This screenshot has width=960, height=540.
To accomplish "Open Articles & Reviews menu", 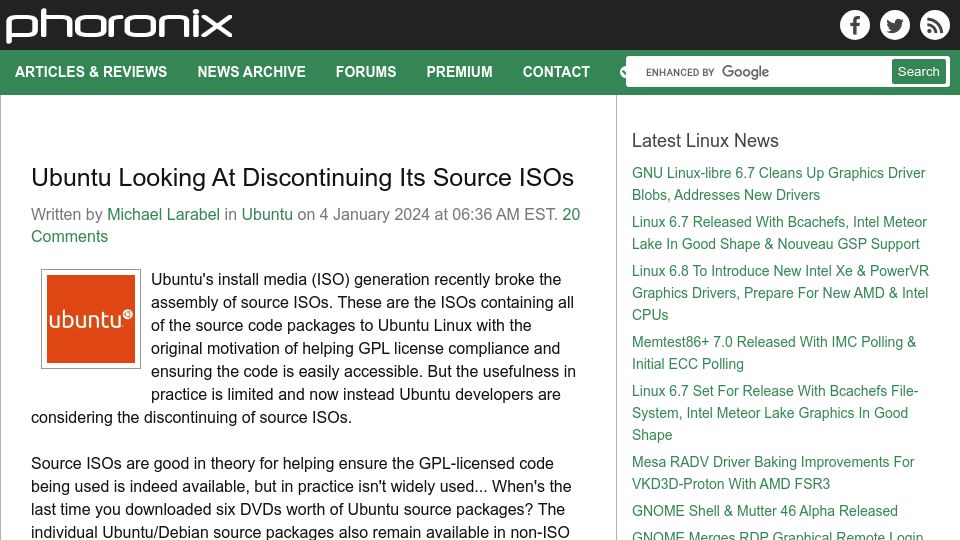I will point(91,72).
